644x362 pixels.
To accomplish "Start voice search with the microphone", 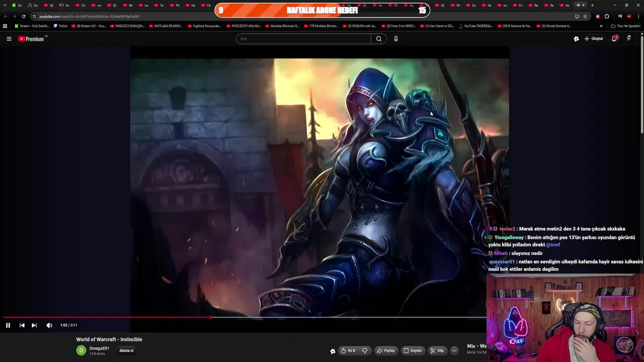I will 396,39.
